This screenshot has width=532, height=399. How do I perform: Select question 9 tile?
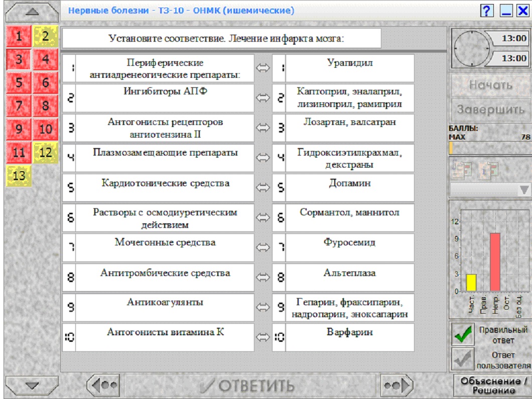(19, 129)
